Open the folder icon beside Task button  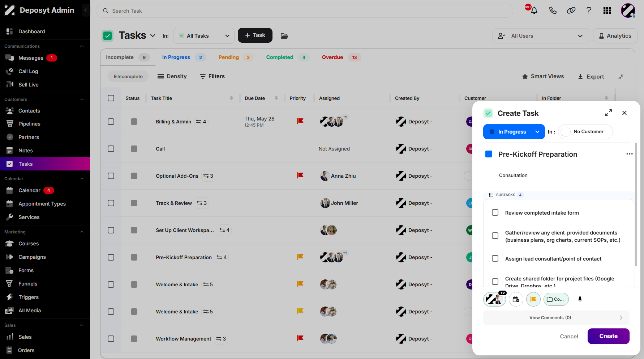[x=284, y=36]
